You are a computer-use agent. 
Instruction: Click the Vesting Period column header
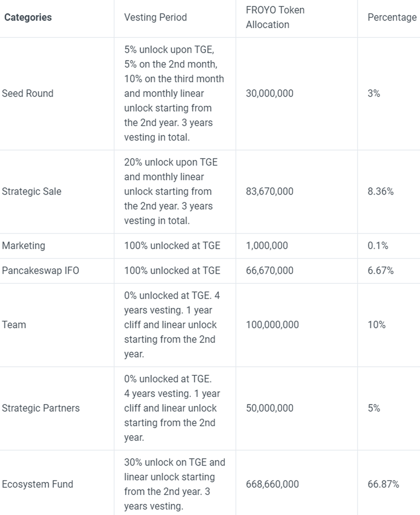pos(155,17)
